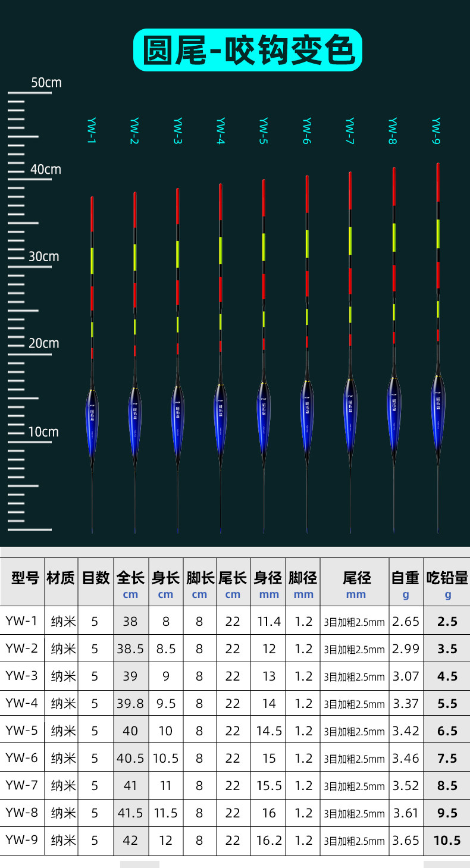Viewport: 470px width, 868px height.
Task: Click the 型号 column header
Action: (26, 577)
